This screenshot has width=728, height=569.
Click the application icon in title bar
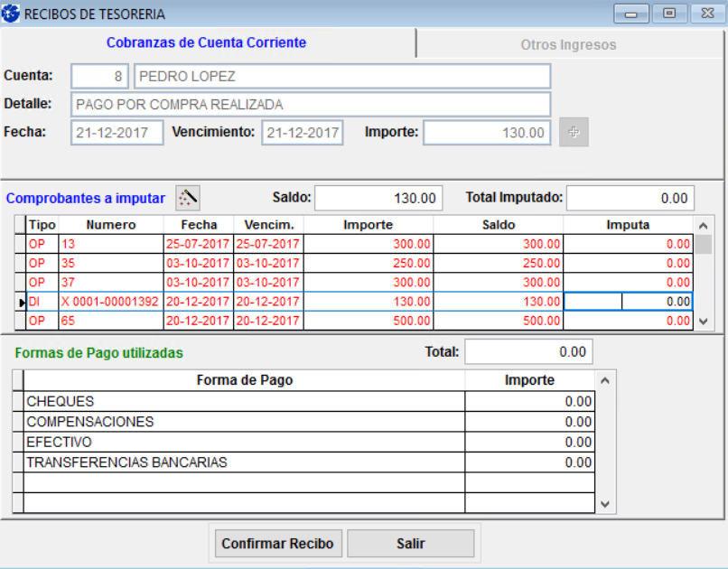click(12, 14)
